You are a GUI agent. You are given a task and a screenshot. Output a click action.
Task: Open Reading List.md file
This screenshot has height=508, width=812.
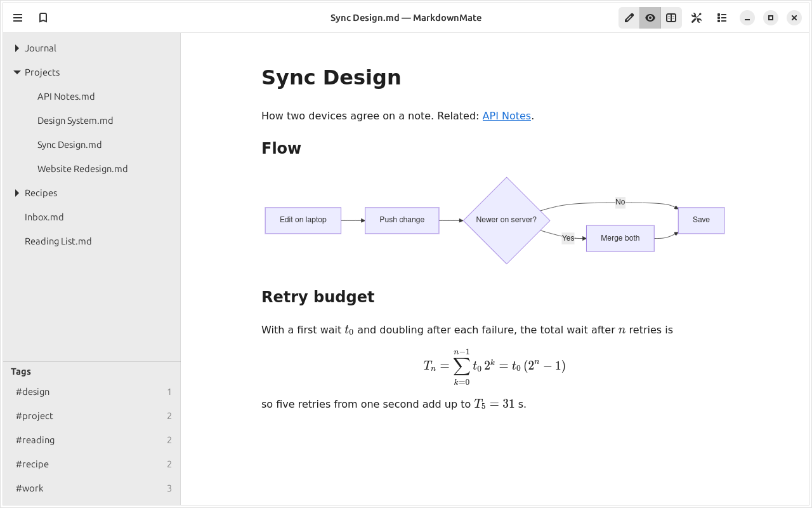pyautogui.click(x=92, y=241)
